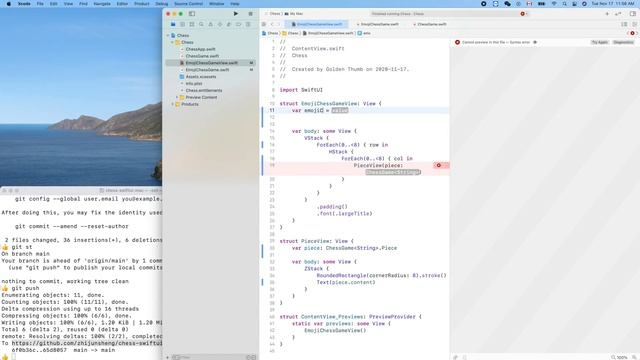Add a file with navigator plus button

168,357
